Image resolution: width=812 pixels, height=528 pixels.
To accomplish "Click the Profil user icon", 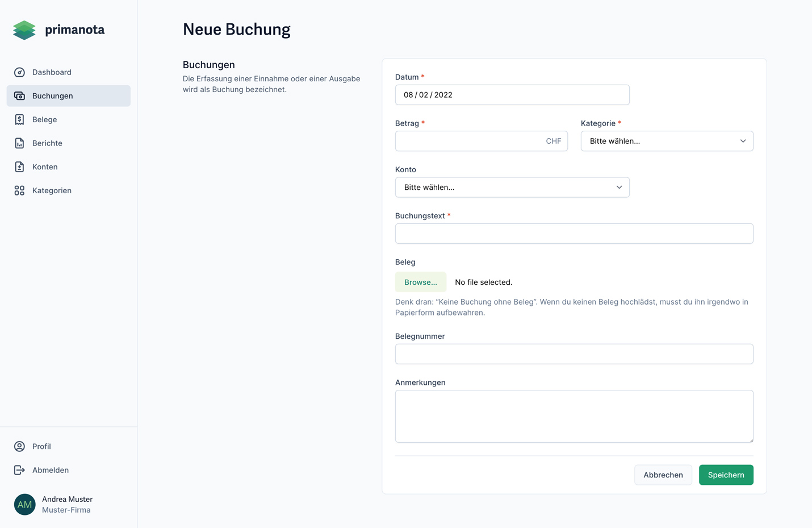I will [19, 447].
